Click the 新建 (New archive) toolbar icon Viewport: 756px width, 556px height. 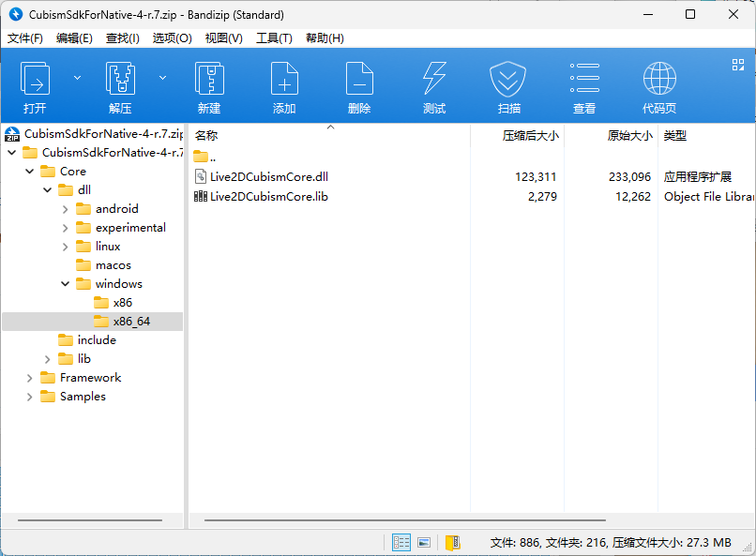[209, 80]
